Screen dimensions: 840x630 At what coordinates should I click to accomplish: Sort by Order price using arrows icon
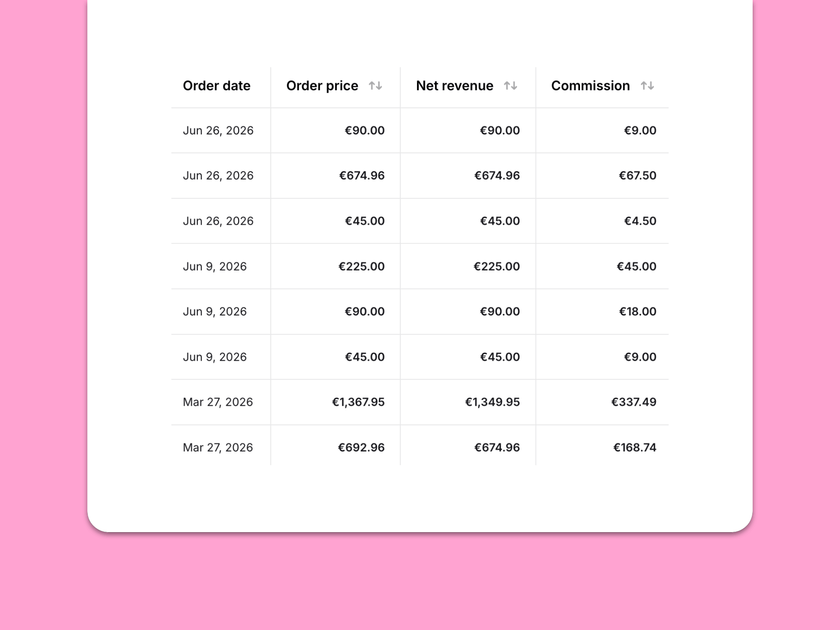pos(375,86)
